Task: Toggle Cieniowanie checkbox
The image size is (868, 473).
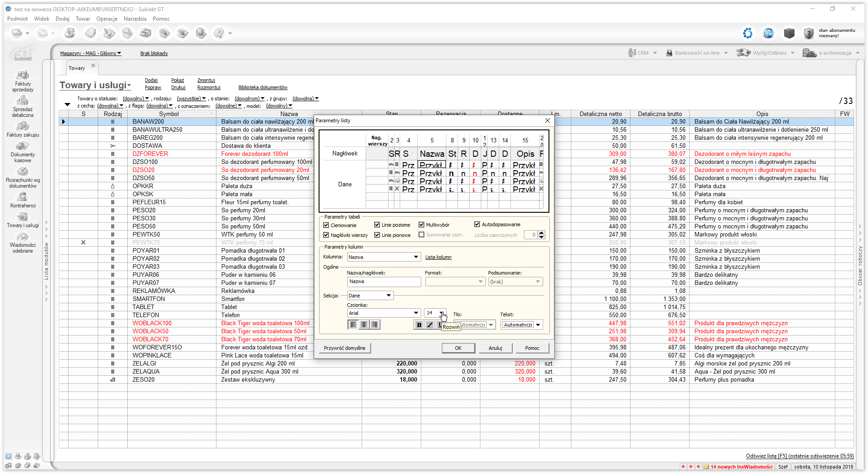Action: (x=326, y=225)
